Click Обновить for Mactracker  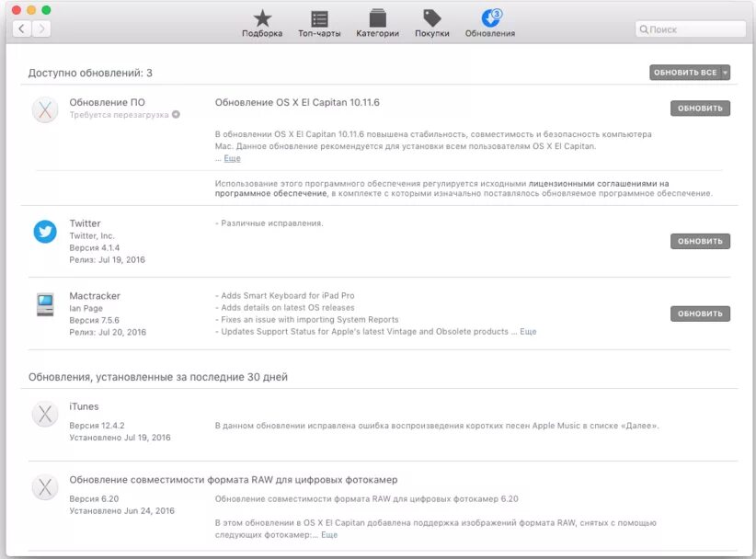tap(700, 314)
